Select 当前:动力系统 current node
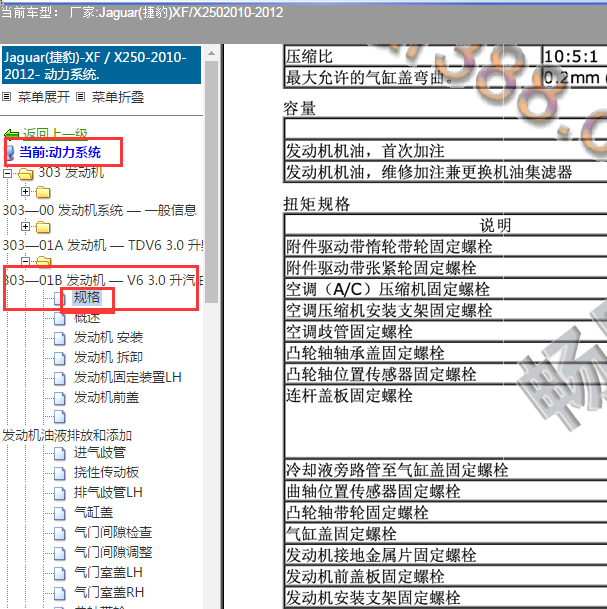 [x=60, y=152]
